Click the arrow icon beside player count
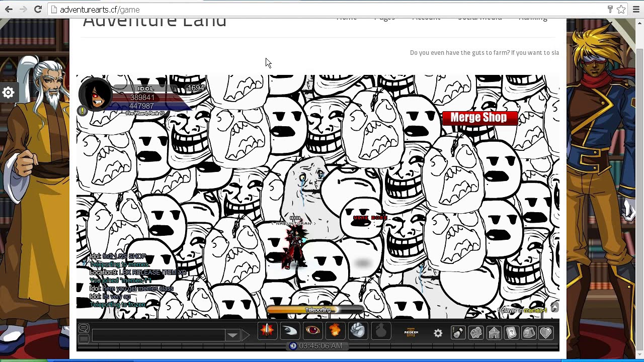 pyautogui.click(x=554, y=307)
